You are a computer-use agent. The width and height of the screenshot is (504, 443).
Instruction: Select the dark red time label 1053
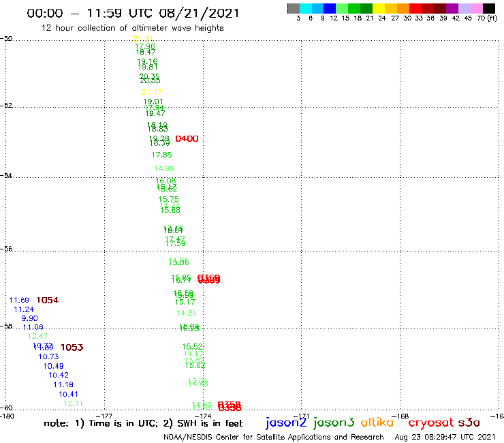click(72, 348)
